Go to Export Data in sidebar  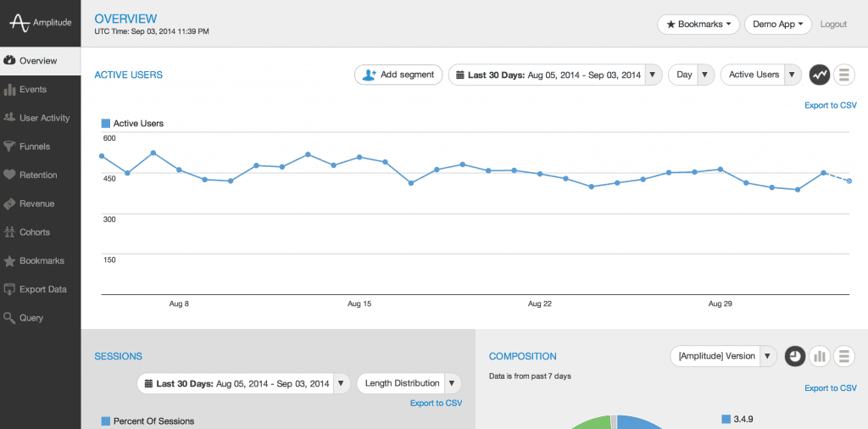(x=42, y=290)
